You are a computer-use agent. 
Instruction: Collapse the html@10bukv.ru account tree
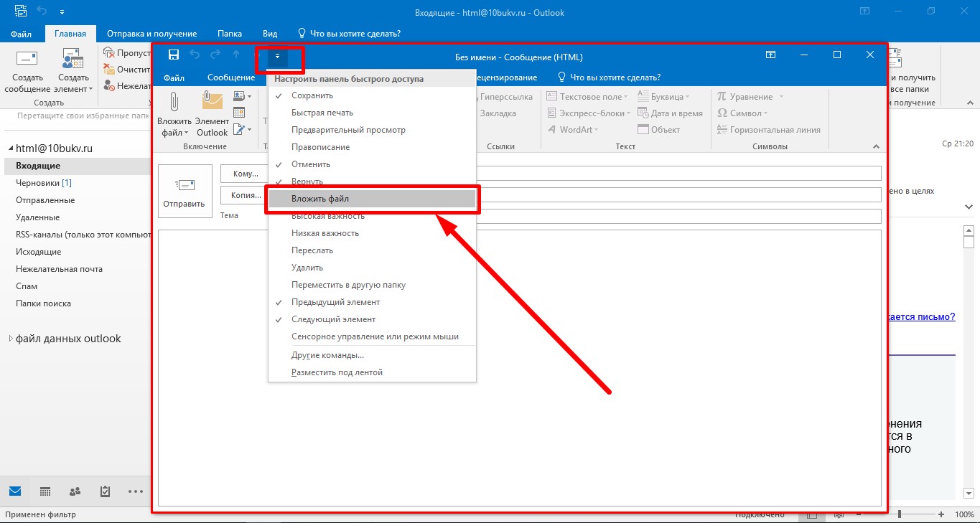11,149
